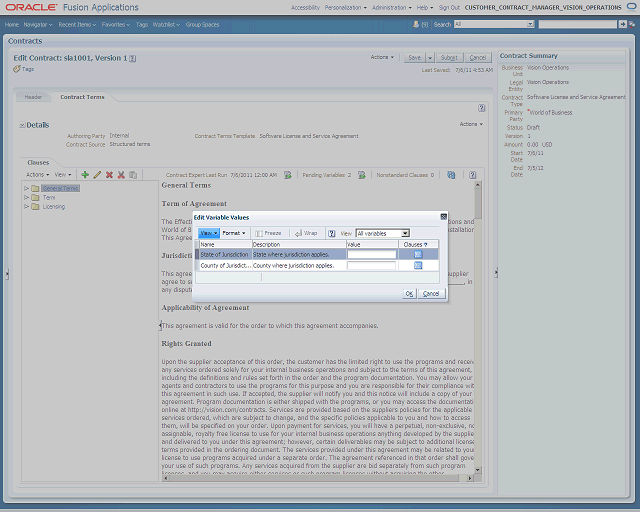Open help icon in Contract Terms tab

[482, 108]
